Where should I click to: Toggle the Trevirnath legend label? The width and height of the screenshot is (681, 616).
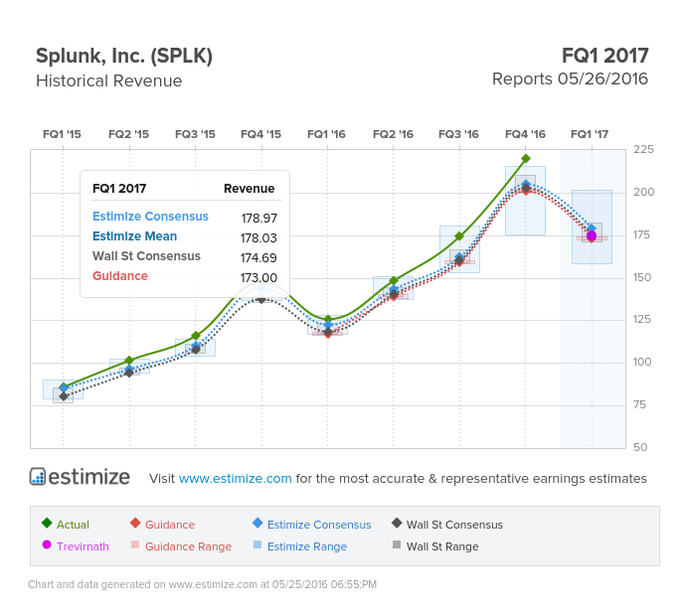[83, 546]
